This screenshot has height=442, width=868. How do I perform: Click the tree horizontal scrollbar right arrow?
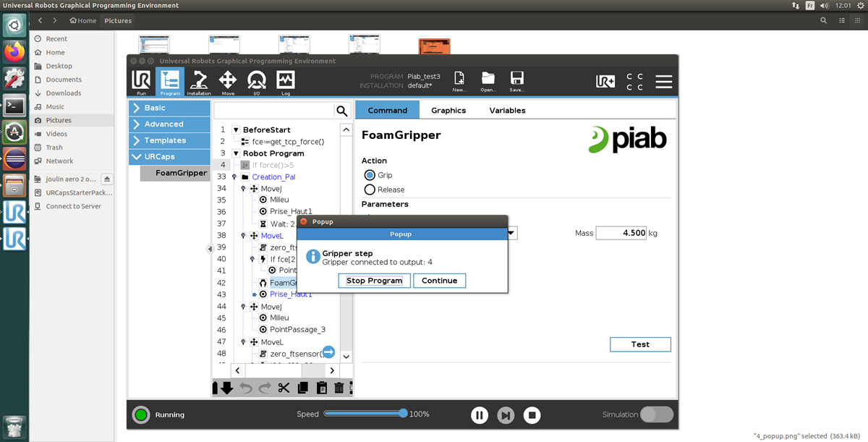click(332, 370)
